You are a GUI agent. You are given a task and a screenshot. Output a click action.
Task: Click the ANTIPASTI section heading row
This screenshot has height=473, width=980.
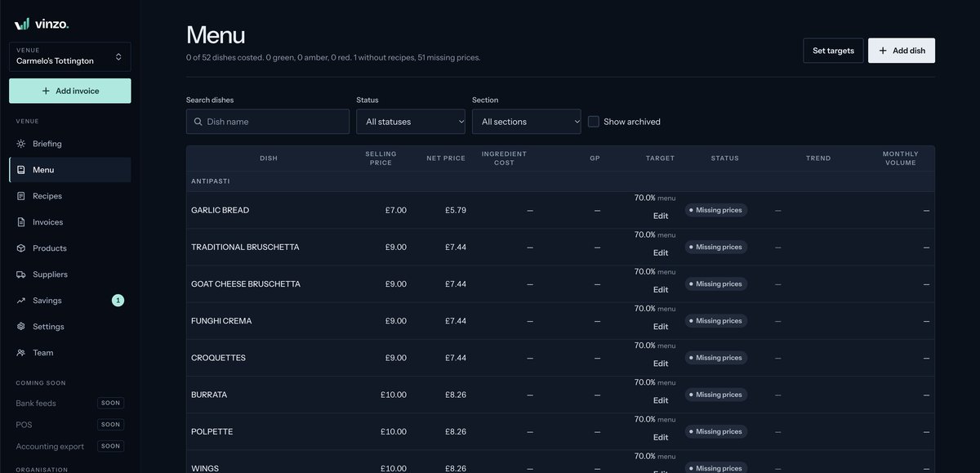[560, 181]
